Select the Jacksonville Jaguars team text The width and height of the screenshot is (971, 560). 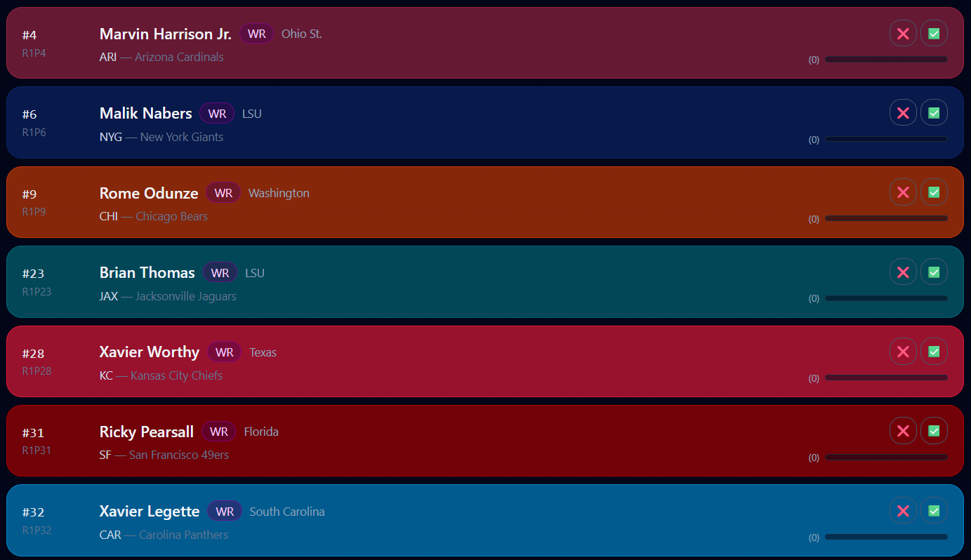[x=186, y=296]
